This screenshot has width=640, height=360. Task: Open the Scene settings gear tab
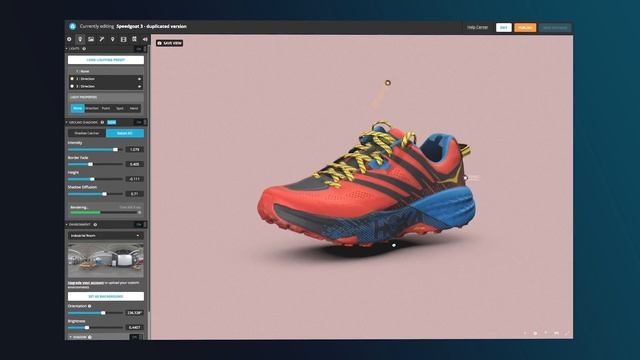69,39
